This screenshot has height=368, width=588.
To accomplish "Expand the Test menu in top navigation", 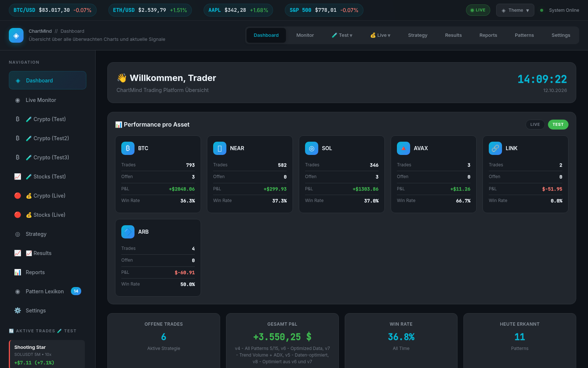I will [x=342, y=35].
